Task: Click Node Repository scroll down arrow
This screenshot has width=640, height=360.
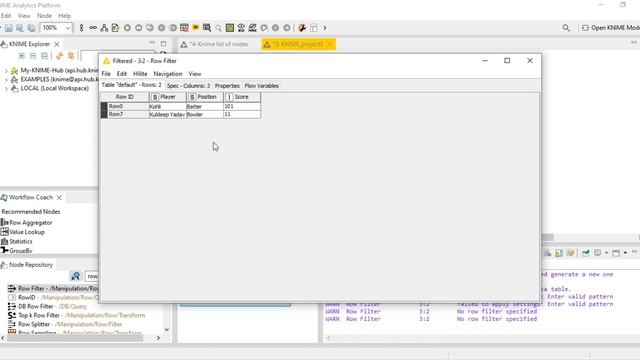Action: [167, 329]
